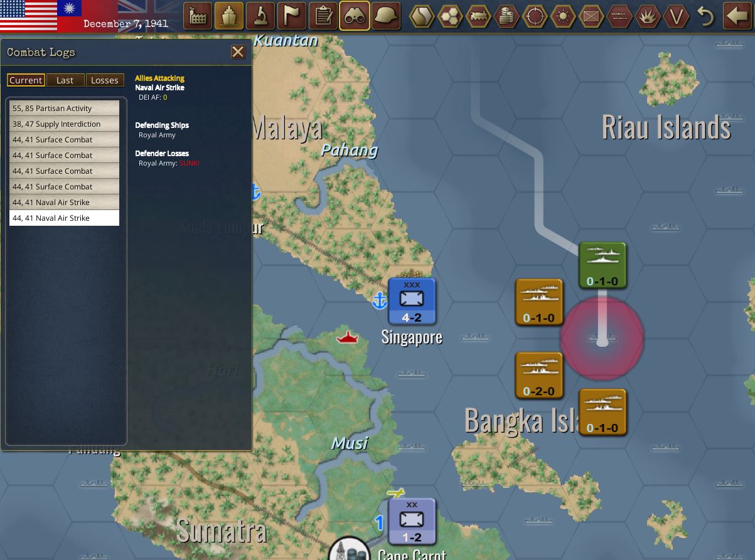The height and width of the screenshot is (560, 755).
Task: Toggle the crosshair target overlay icon
Action: coord(535,16)
